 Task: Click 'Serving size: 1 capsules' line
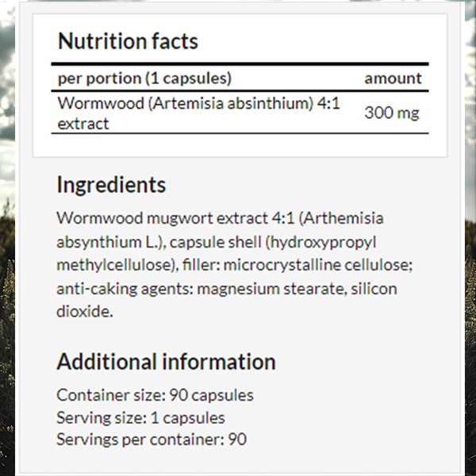(141, 418)
